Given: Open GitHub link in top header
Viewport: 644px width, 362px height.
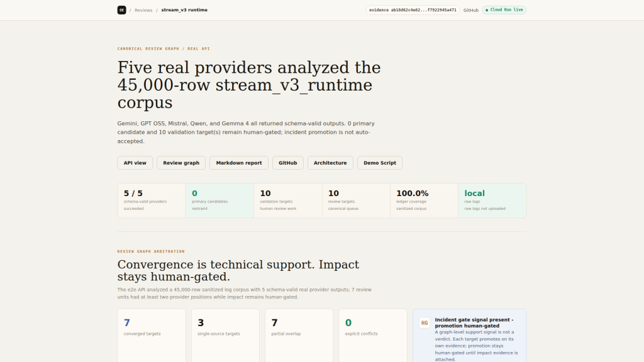Looking at the screenshot, I should 471,10.
